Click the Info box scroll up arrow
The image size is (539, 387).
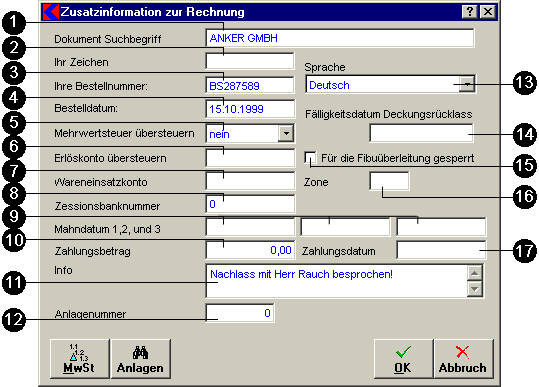point(474,273)
